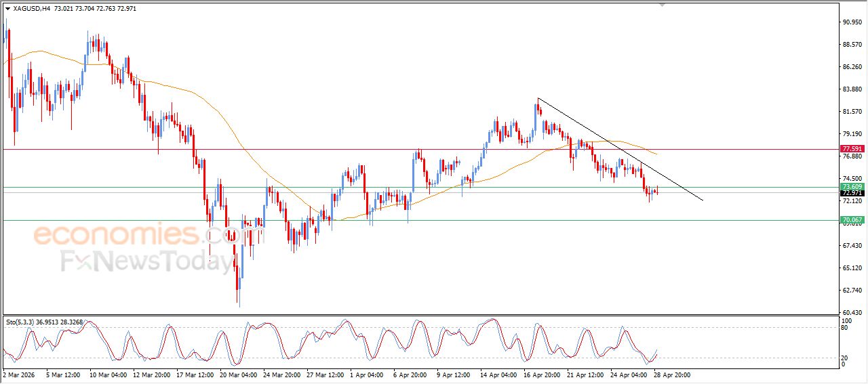The height and width of the screenshot is (384, 868).
Task: Select the black 72.971 current price tag
Action: click(x=852, y=194)
